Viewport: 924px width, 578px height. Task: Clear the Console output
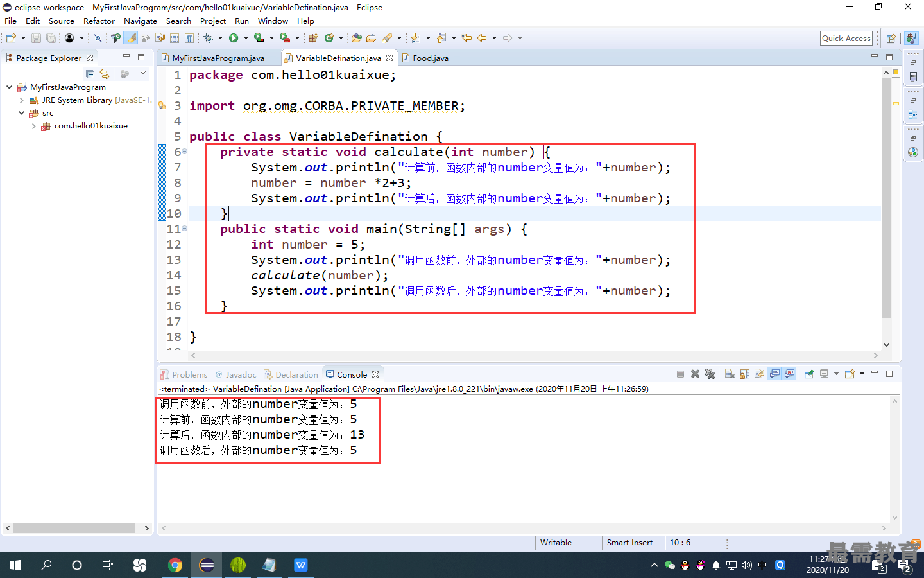point(730,374)
